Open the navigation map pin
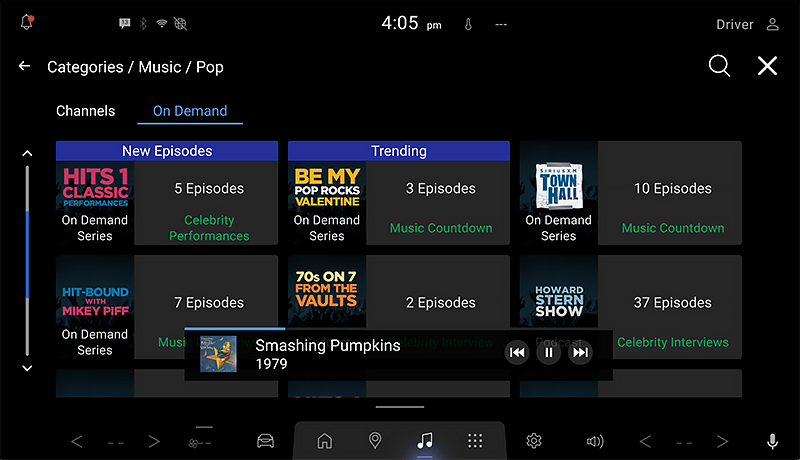 (375, 441)
